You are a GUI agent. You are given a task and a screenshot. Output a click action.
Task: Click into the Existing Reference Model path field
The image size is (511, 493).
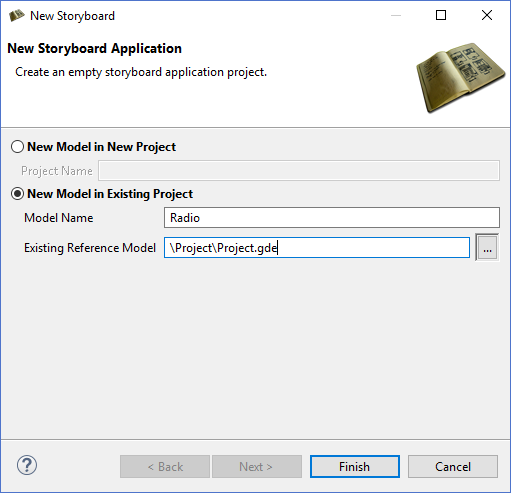317,248
